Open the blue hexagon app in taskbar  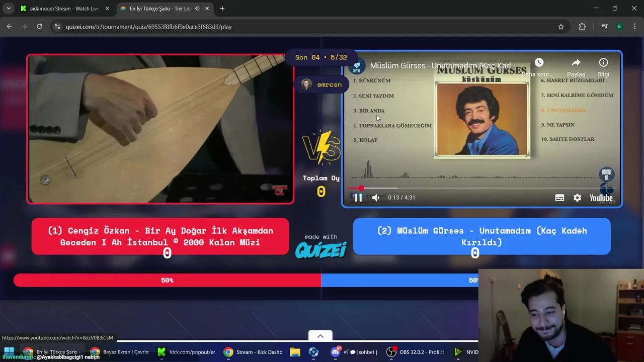tap(314, 352)
